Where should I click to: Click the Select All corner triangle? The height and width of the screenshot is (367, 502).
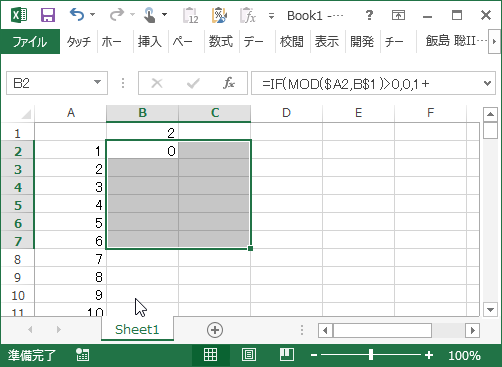[26, 114]
